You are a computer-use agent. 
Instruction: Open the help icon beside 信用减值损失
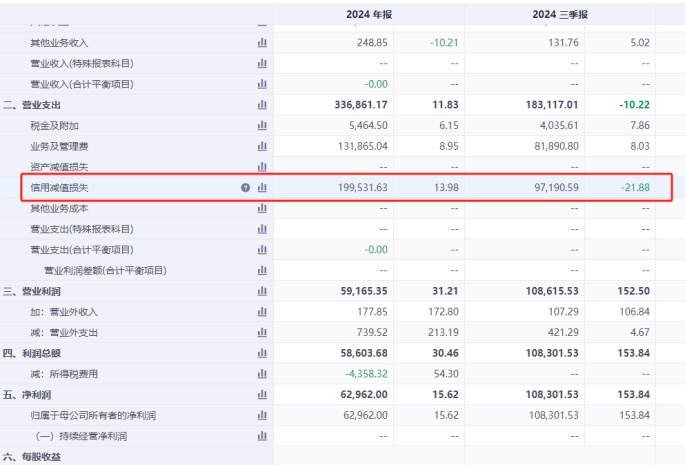tap(245, 187)
